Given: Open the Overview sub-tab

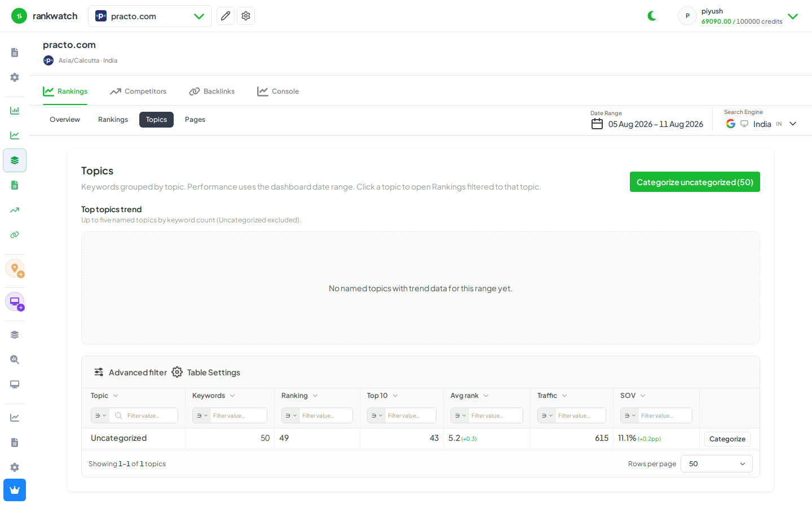Looking at the screenshot, I should 65,120.
